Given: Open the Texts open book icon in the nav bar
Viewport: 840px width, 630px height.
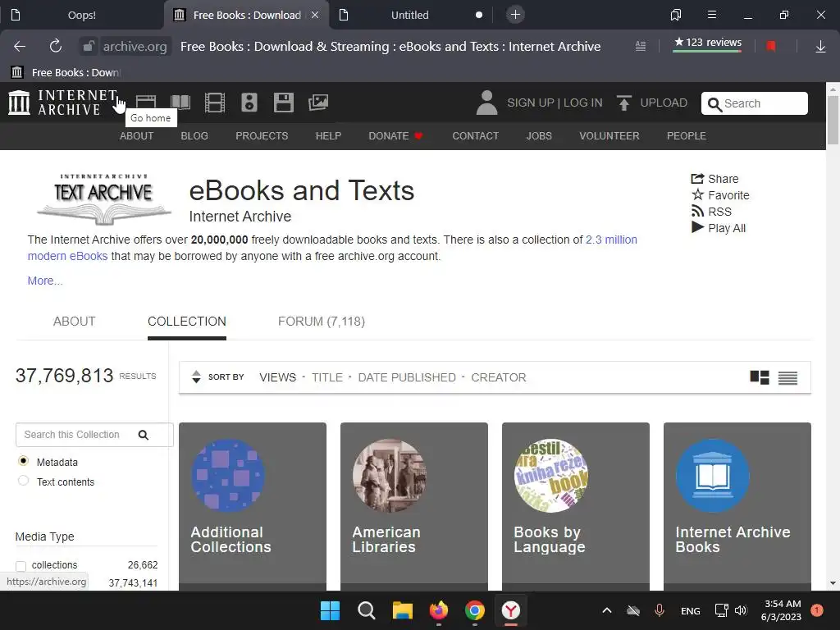Looking at the screenshot, I should [x=180, y=102].
